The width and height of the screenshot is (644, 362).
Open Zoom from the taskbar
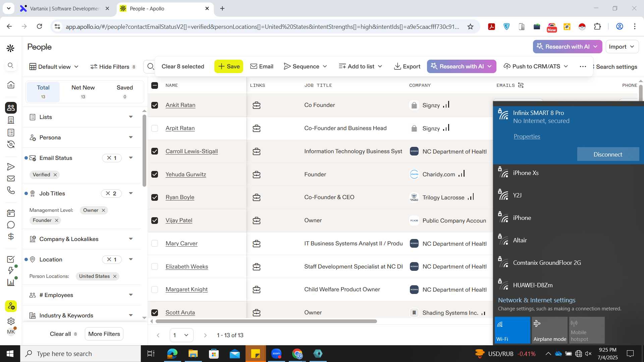tap(276, 354)
